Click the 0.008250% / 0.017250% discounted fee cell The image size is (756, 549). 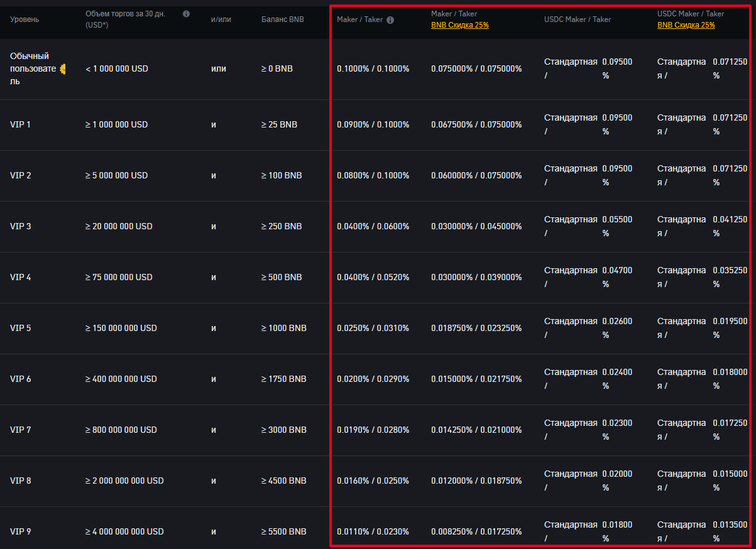(476, 531)
